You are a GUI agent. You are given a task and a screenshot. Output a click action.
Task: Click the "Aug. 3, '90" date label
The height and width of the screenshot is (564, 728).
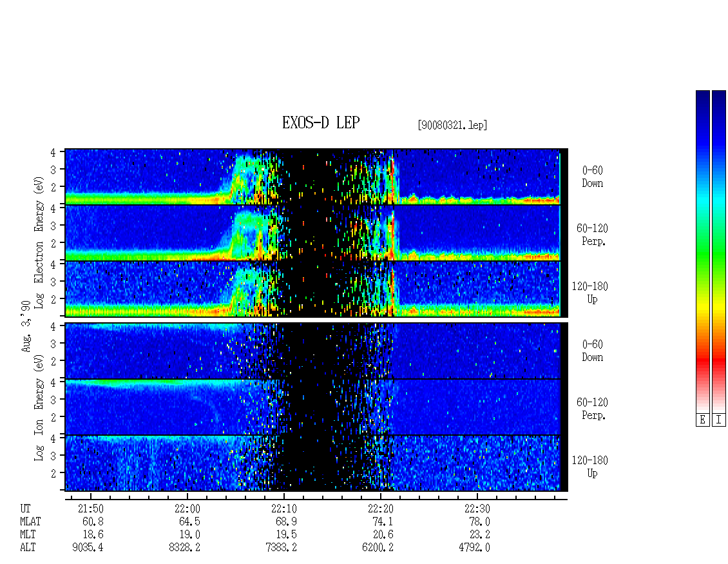coord(26,326)
